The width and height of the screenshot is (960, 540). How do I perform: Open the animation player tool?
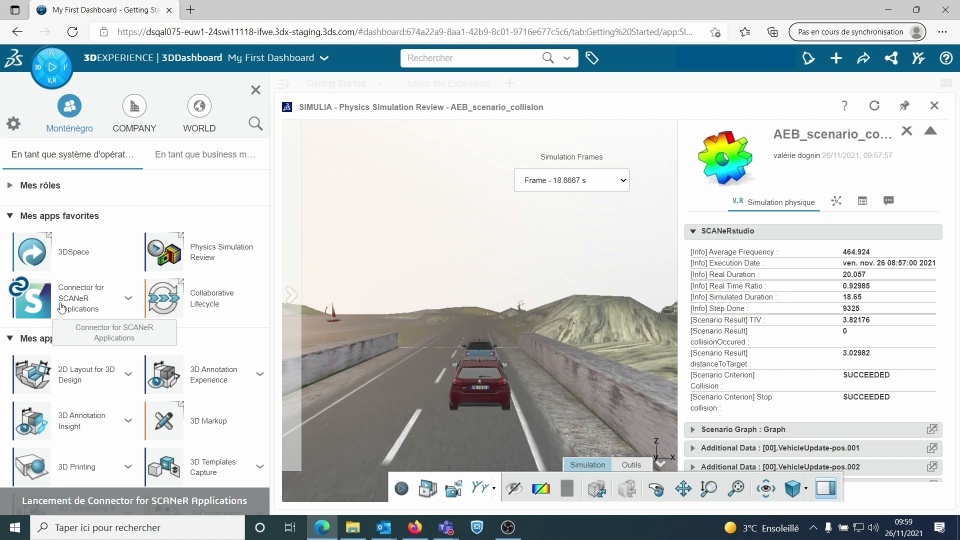(x=427, y=489)
